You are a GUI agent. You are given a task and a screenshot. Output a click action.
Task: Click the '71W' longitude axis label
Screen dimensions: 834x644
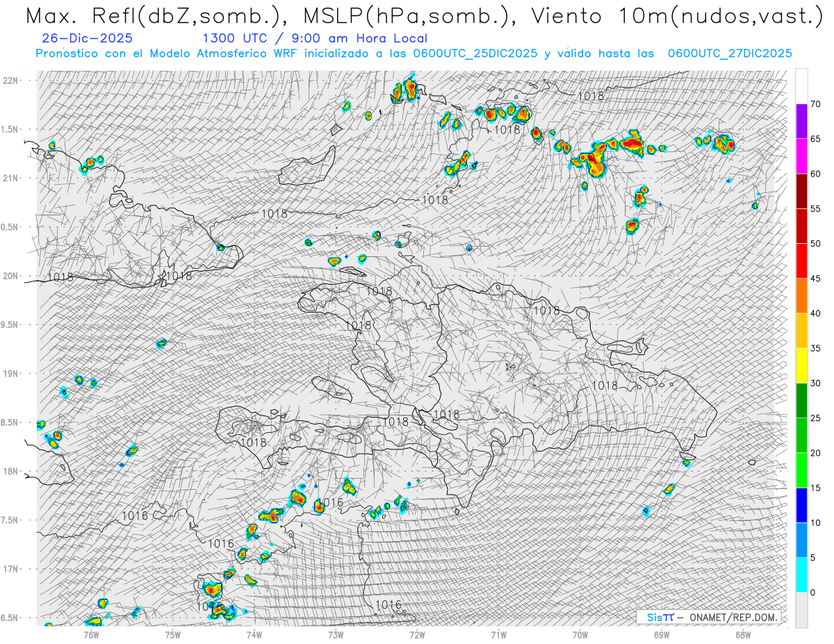tap(498, 634)
